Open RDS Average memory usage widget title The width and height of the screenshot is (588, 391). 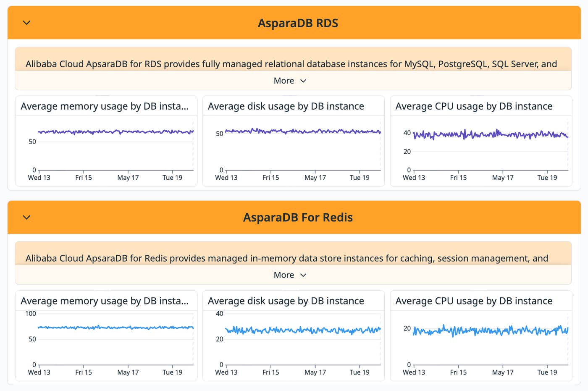(105, 106)
